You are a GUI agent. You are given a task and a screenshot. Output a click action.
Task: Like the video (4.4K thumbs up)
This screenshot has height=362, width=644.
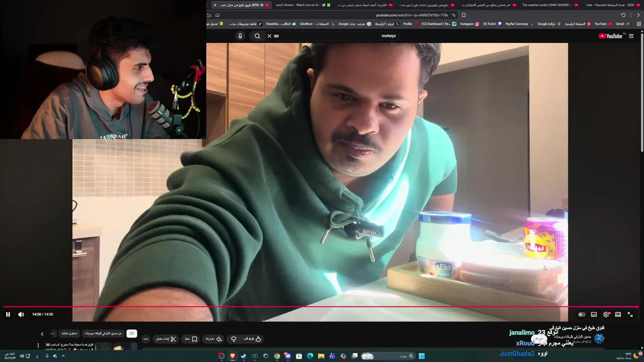(x=253, y=339)
